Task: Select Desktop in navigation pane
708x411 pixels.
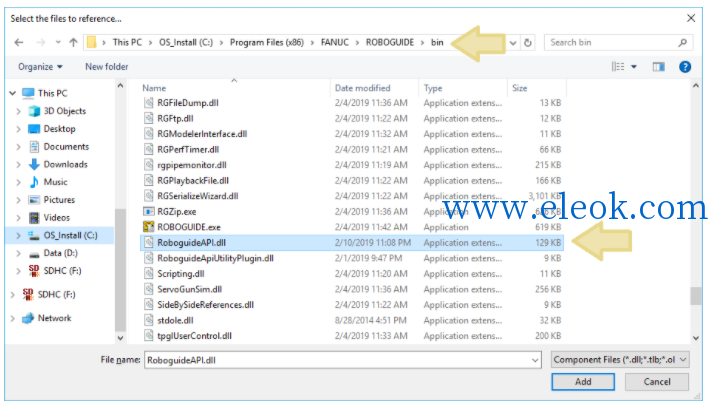Action: 59,129
